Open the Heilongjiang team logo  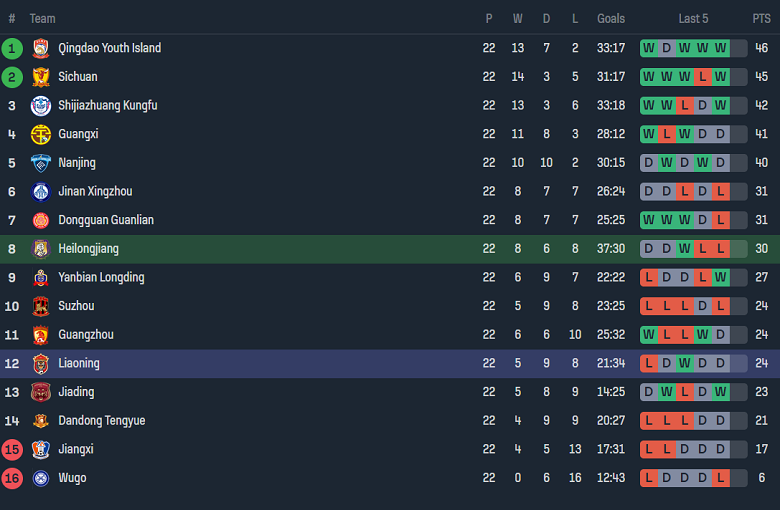point(40,249)
